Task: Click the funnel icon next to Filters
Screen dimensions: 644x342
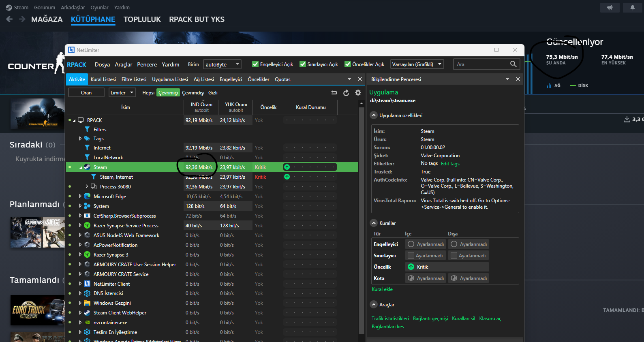Action: (87, 129)
